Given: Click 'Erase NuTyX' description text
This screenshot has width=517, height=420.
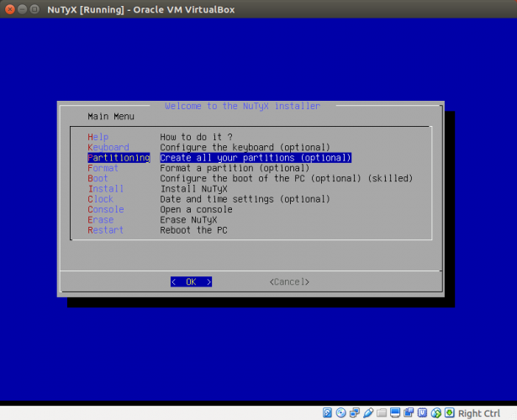Looking at the screenshot, I should pyautogui.click(x=188, y=220).
